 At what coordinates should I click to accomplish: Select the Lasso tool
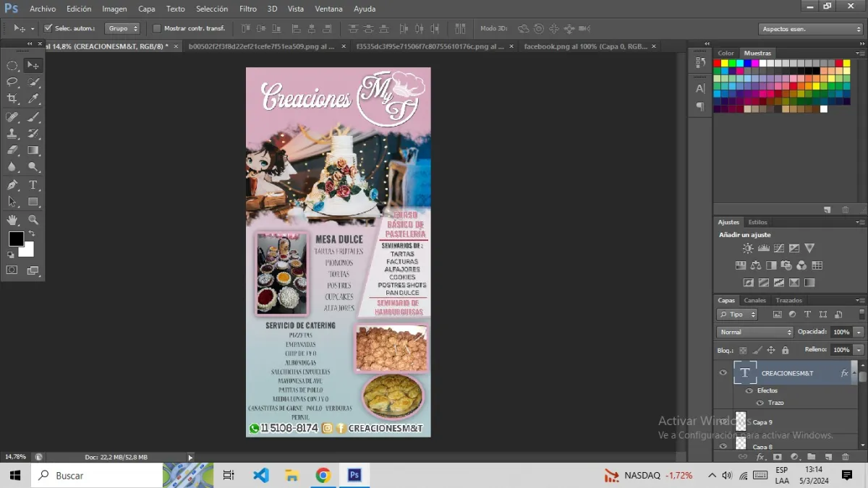[12, 82]
